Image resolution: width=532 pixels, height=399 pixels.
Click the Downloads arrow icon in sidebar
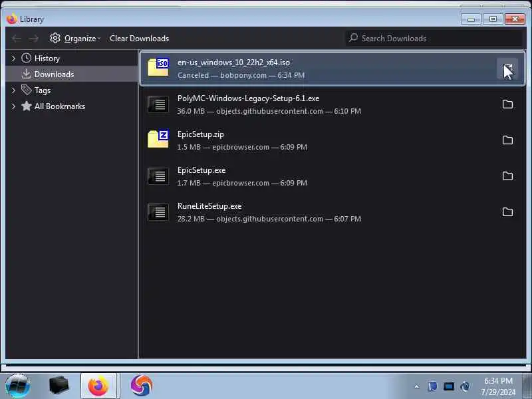[x=26, y=74]
